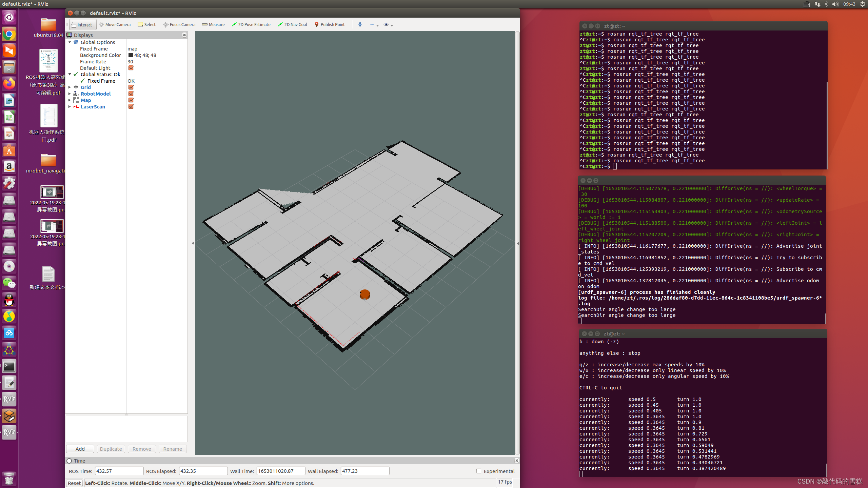Click the ROS Time input field
The width and height of the screenshot is (868, 488).
[119, 471]
